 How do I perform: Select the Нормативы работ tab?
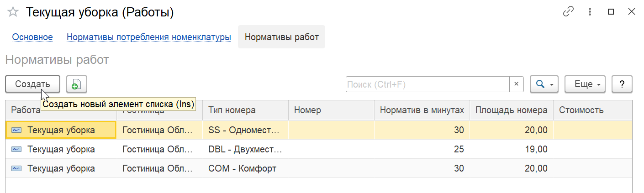tap(281, 37)
